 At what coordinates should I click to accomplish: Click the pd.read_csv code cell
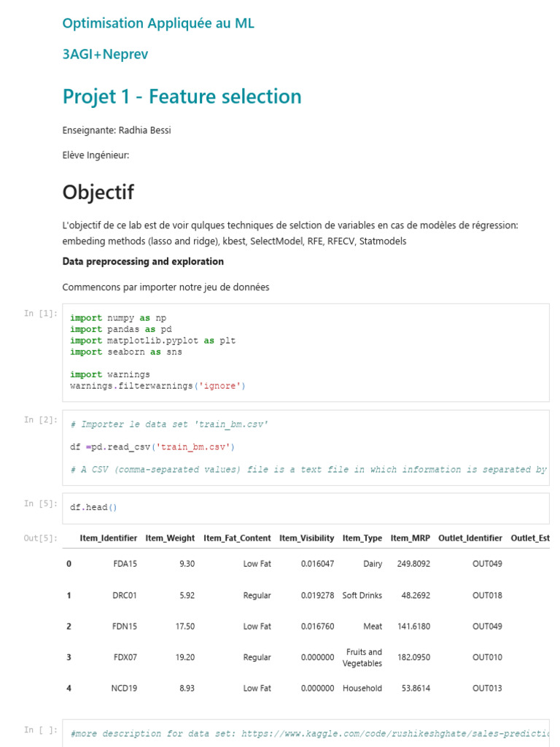coord(306,447)
